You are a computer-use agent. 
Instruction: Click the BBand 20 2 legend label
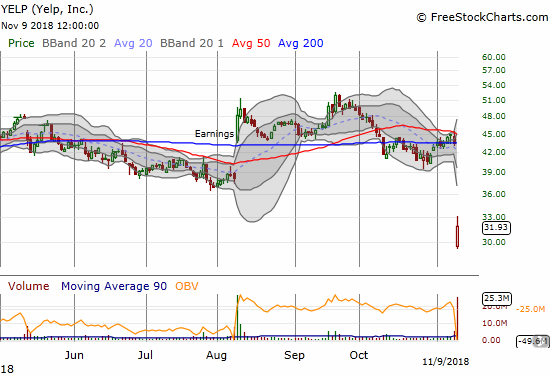pos(74,43)
